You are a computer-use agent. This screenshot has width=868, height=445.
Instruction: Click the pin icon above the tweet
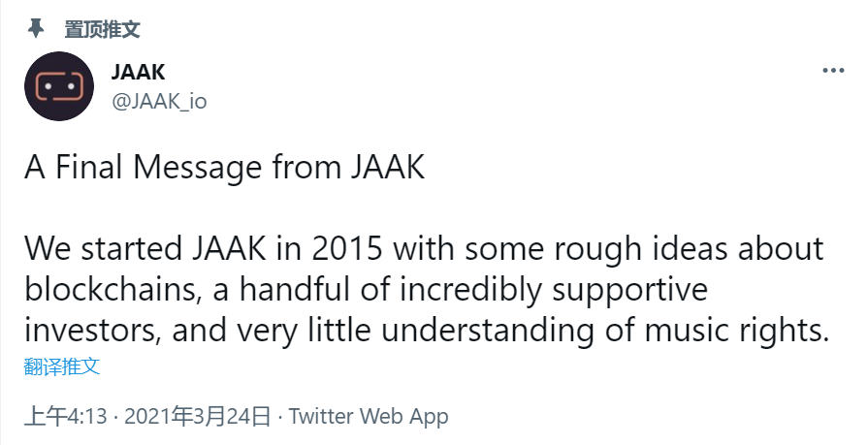[x=36, y=29]
